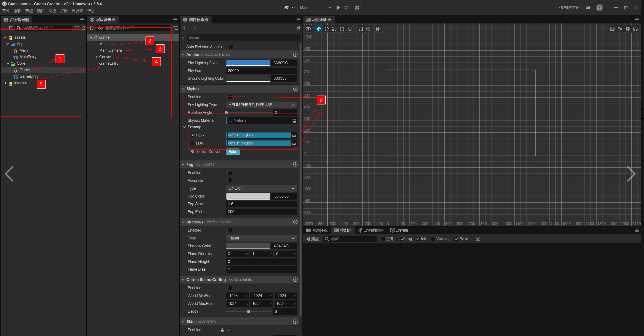Open the 扩展 menu
This screenshot has height=336, width=644.
64,11
